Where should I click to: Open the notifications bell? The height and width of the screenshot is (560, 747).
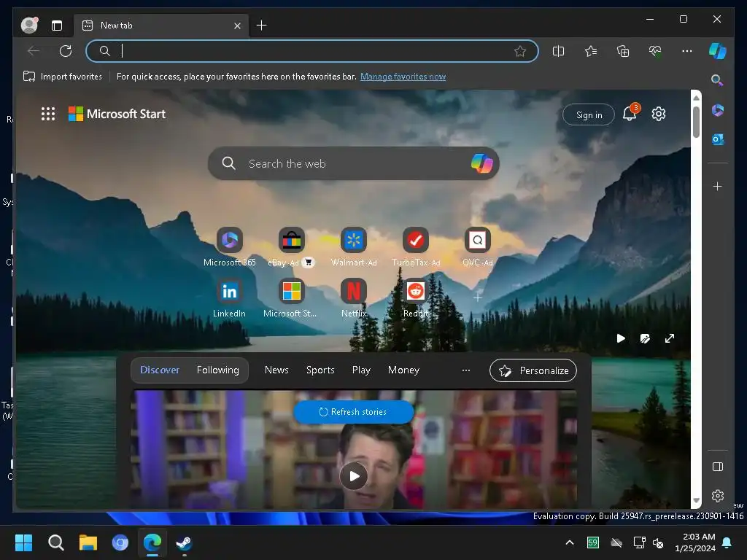coord(630,114)
